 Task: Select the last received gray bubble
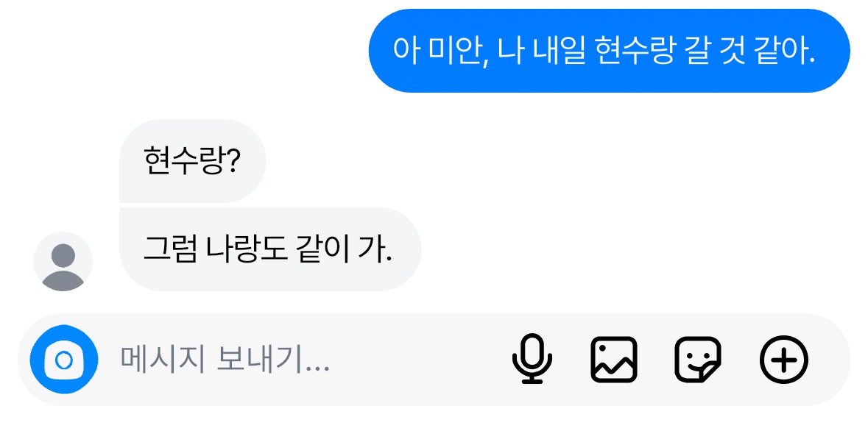pos(269,249)
